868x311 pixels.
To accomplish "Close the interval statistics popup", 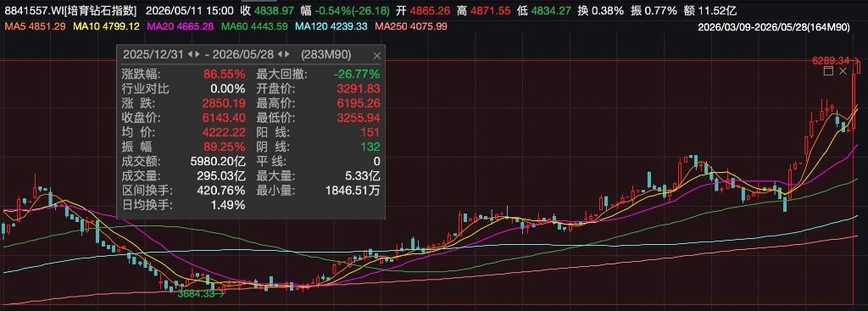I will click(x=376, y=55).
